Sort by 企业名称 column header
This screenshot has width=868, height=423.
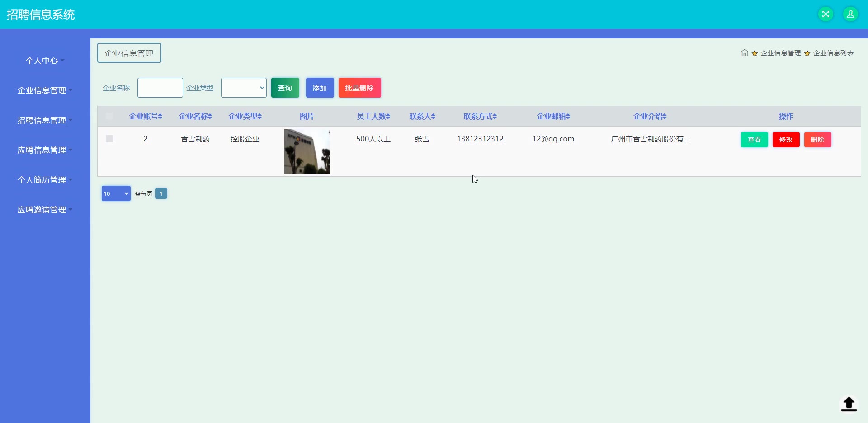pyautogui.click(x=195, y=116)
